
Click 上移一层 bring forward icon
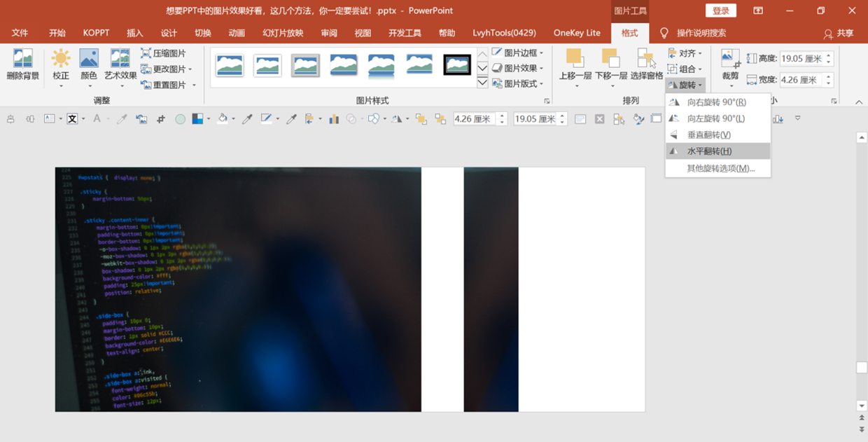tap(575, 59)
